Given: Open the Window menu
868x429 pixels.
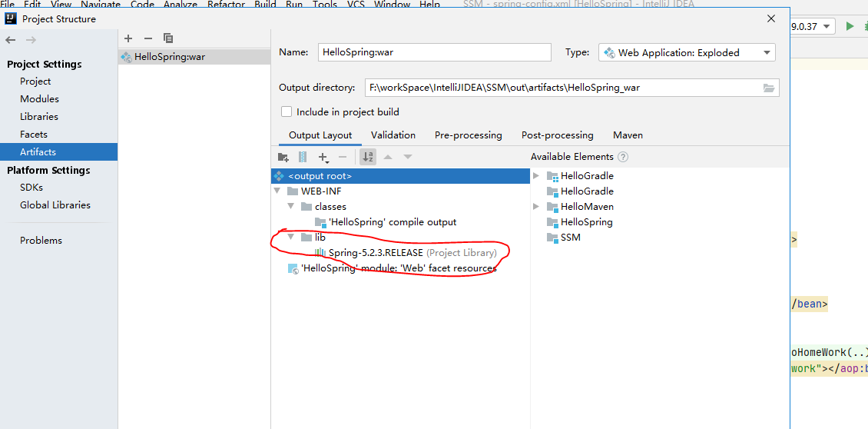Looking at the screenshot, I should 392,5.
